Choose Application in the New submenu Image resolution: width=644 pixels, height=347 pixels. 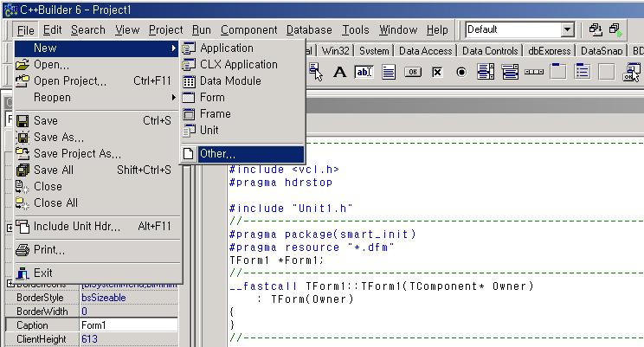pos(242,48)
